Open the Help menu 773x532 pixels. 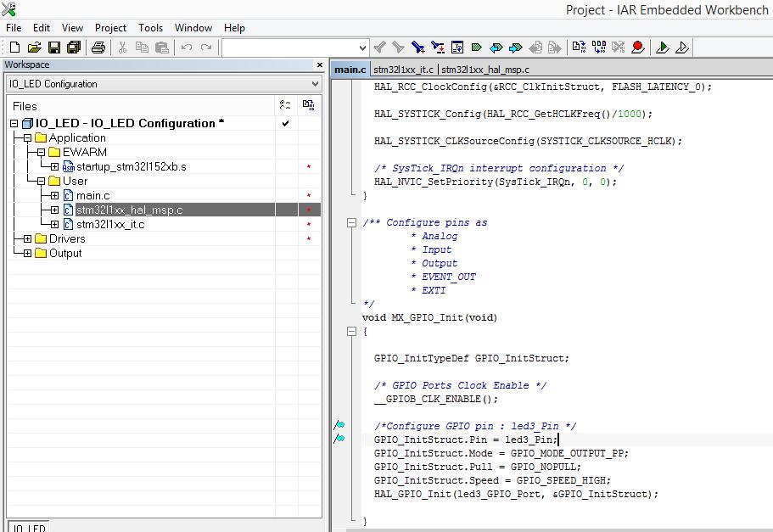234,28
